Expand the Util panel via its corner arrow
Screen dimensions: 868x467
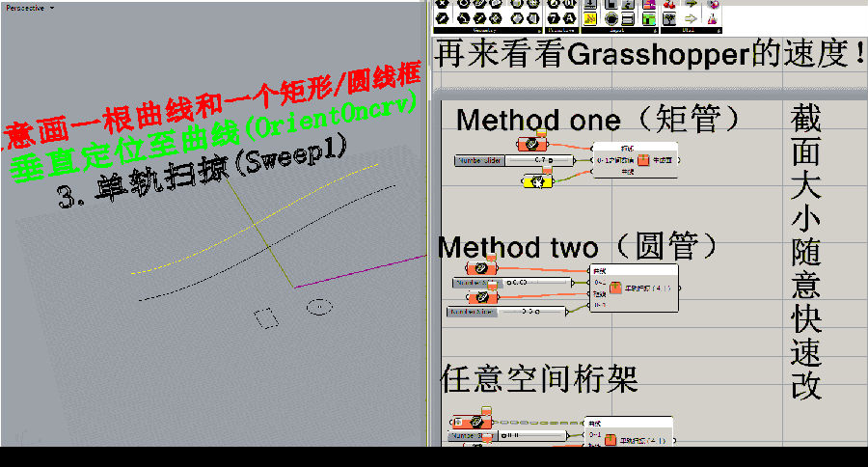719,31
